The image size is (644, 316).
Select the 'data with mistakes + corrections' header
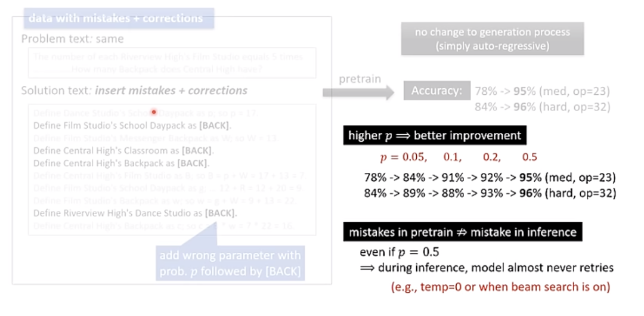click(x=115, y=18)
